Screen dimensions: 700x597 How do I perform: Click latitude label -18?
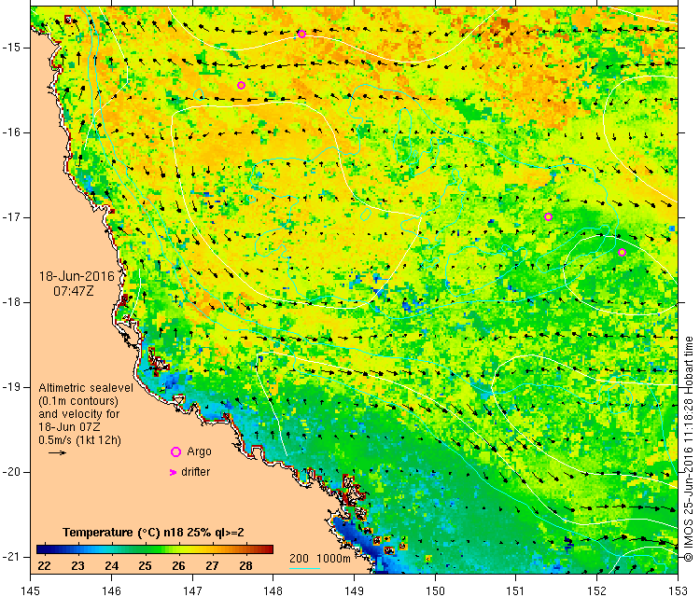(x=10, y=302)
